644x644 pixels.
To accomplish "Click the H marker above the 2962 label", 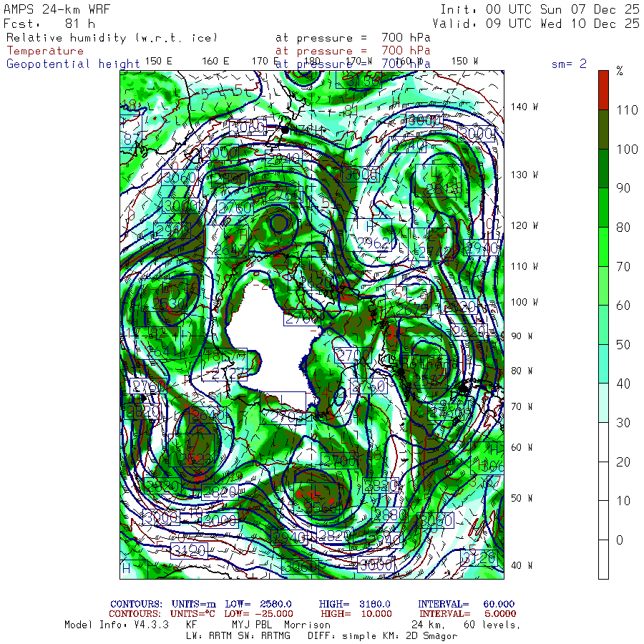I will 370,227.
